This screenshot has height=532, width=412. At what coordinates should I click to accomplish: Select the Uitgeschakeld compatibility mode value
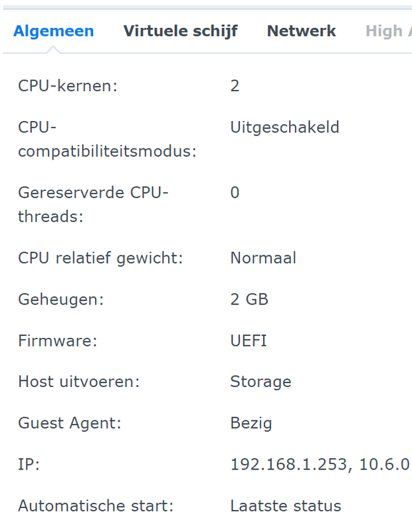[285, 126]
